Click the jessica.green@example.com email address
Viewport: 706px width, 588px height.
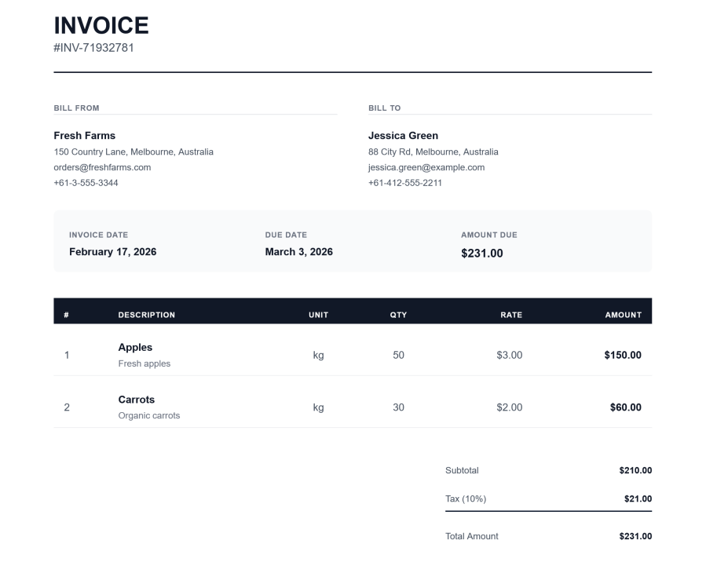coord(426,167)
